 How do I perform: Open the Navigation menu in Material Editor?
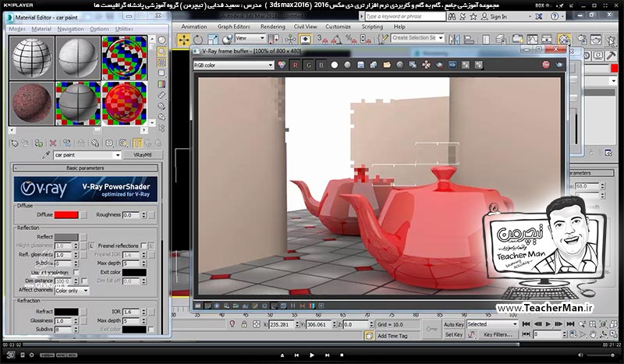tap(70, 29)
